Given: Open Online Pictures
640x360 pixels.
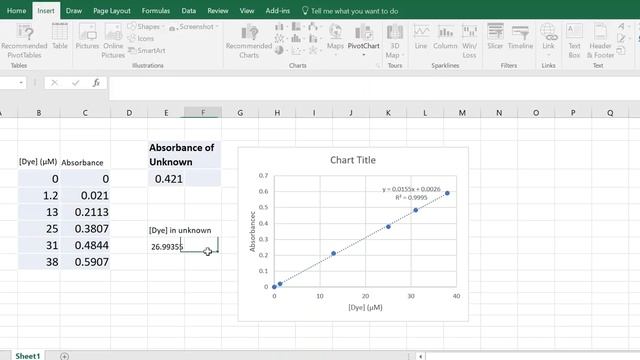Looking at the screenshot, I should (x=113, y=41).
